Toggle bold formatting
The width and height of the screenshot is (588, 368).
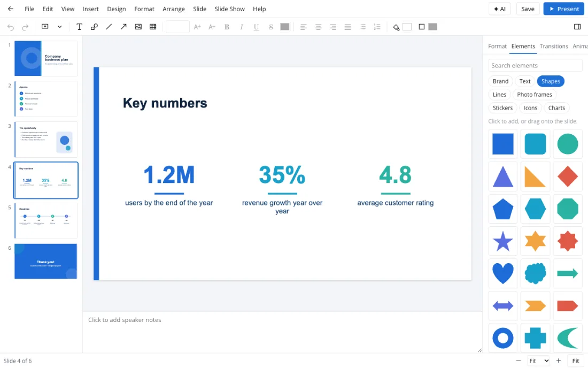coord(227,27)
